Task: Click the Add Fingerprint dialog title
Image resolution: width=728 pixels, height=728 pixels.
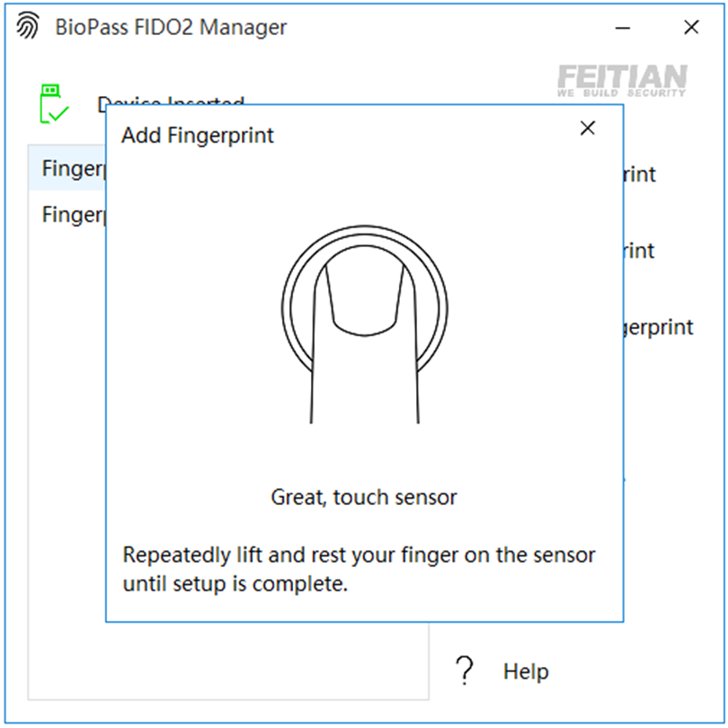Action: 198,136
